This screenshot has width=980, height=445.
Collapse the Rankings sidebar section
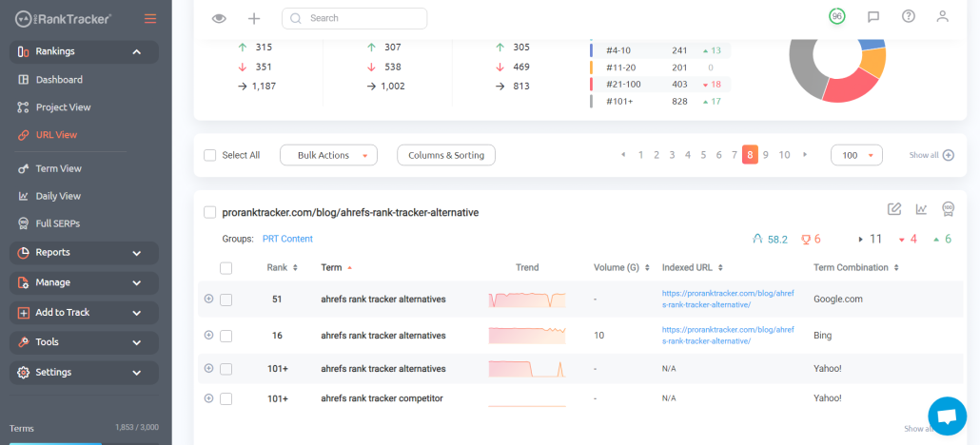click(84, 52)
